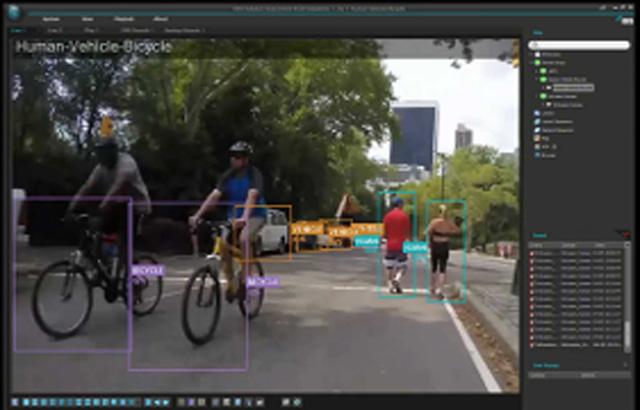Click the leftmost icon in the bottom toolbar
The width and height of the screenshot is (640, 410).
pos(15,402)
